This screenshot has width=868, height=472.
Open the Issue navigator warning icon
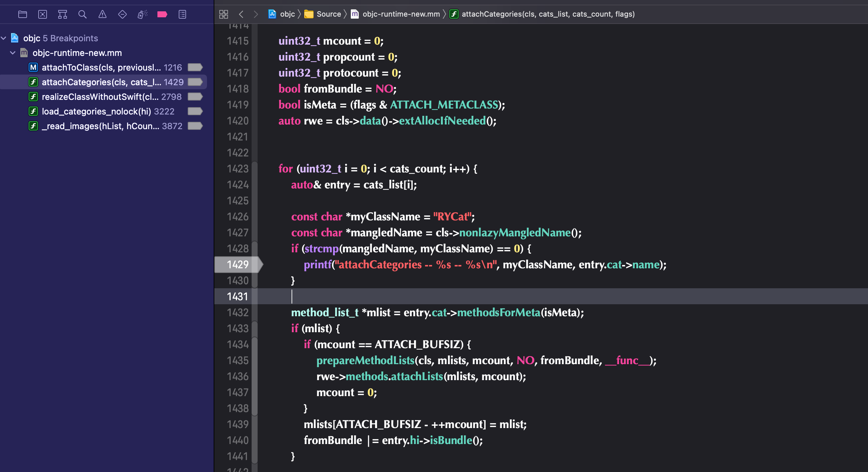tap(103, 14)
